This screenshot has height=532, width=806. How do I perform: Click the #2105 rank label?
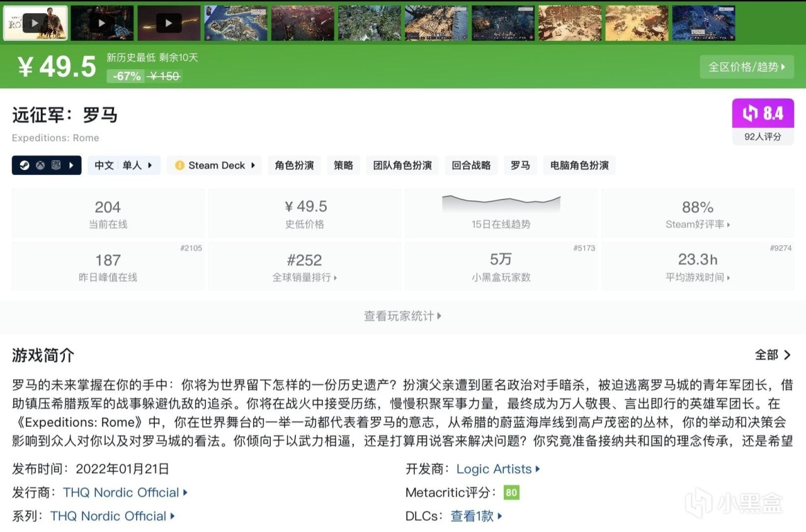click(x=191, y=248)
